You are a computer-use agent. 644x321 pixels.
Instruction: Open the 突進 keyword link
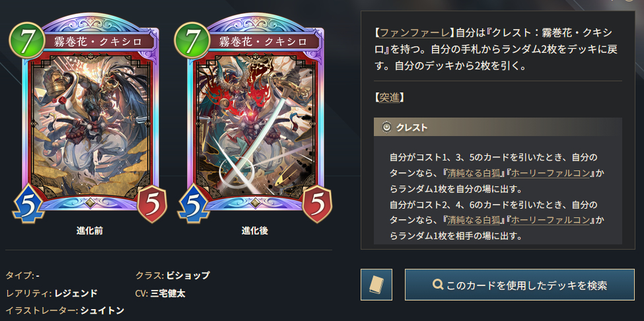pyautogui.click(x=388, y=97)
